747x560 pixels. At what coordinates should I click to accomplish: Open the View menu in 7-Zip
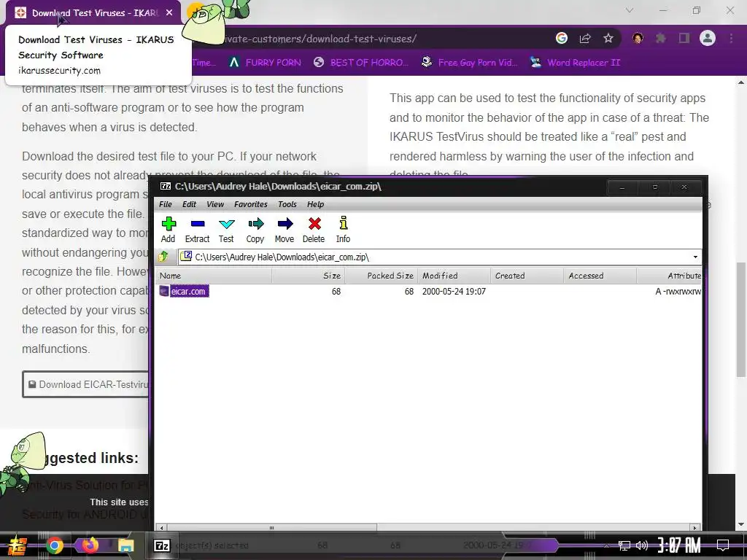215,204
